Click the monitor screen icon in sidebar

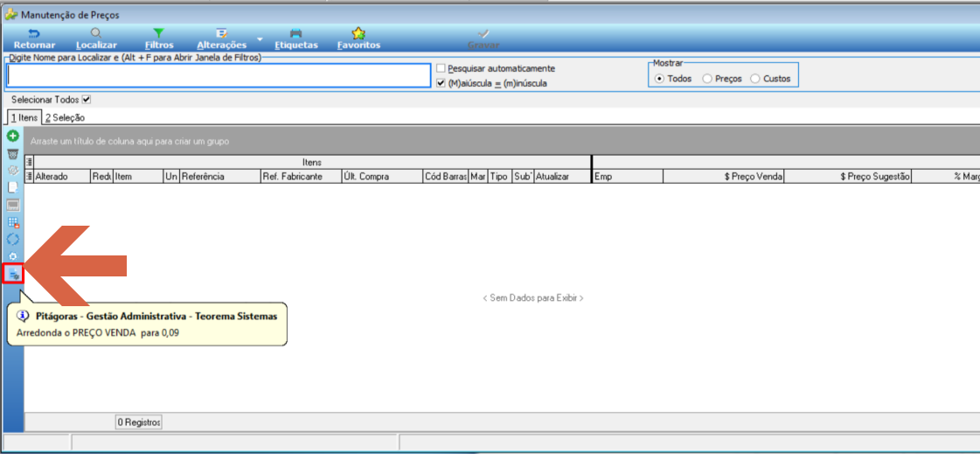(12, 205)
